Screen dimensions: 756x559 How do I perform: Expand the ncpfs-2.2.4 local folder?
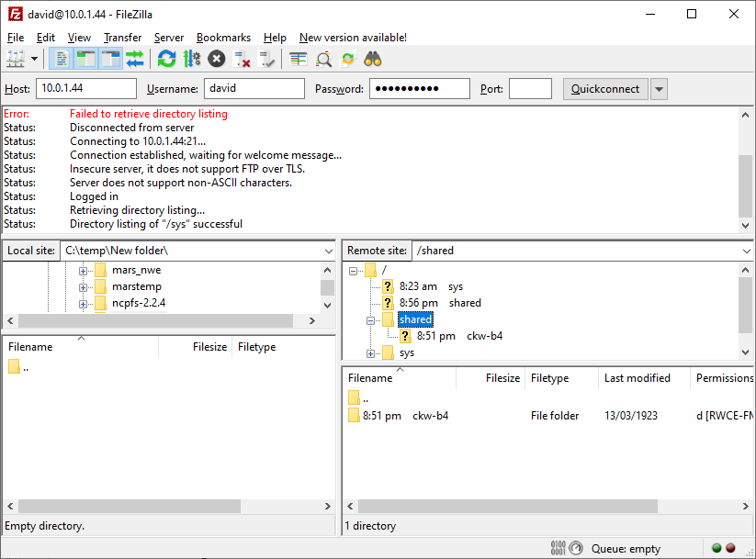pyautogui.click(x=83, y=304)
